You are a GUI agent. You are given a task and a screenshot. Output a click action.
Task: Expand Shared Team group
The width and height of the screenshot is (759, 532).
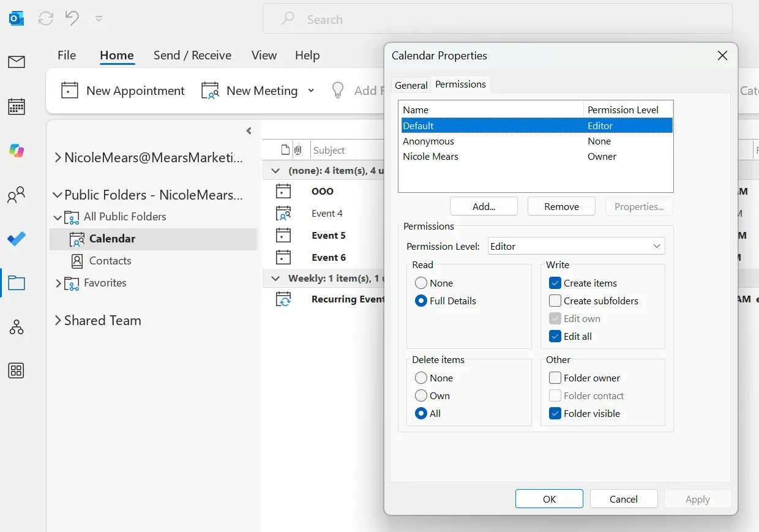tap(58, 320)
